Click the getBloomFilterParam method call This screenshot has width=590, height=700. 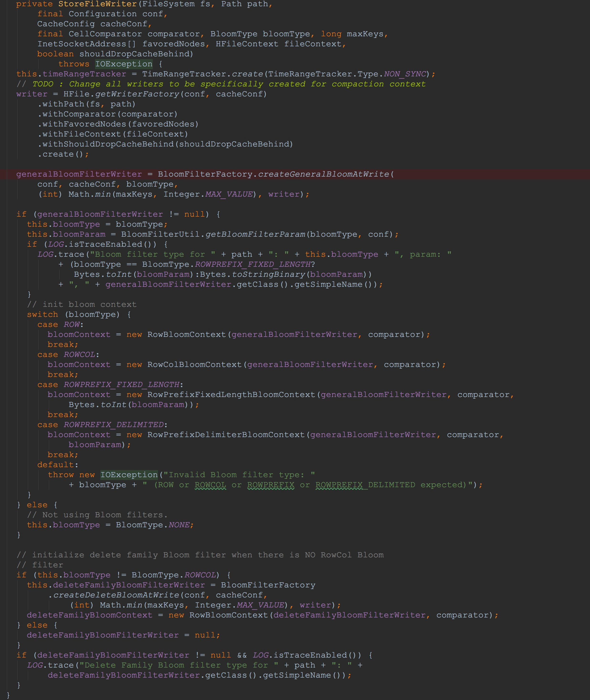click(255, 234)
